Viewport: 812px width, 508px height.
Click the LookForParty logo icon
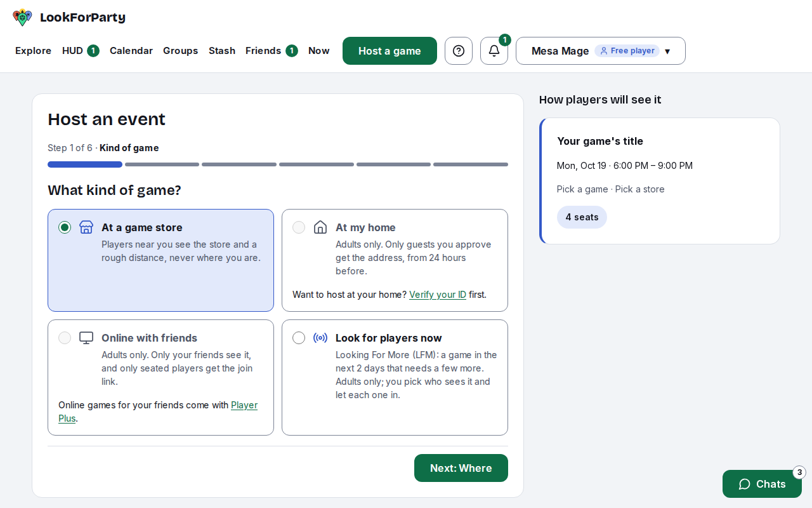[22, 17]
